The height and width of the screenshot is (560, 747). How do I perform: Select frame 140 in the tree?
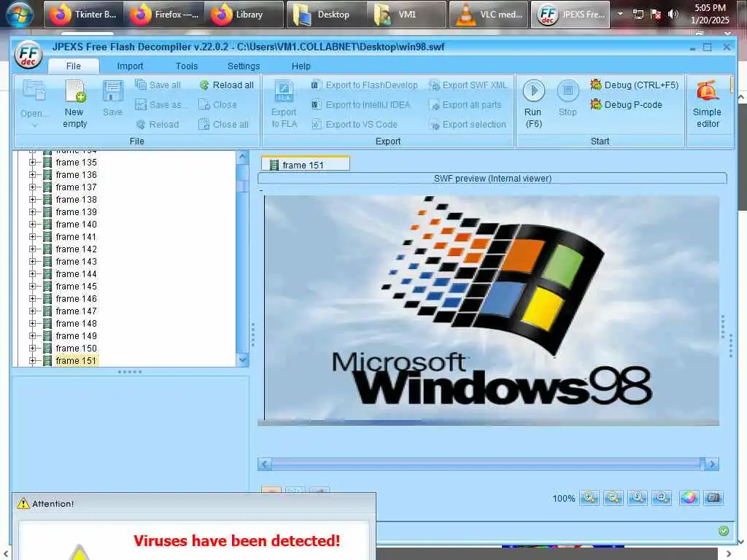pyautogui.click(x=76, y=225)
